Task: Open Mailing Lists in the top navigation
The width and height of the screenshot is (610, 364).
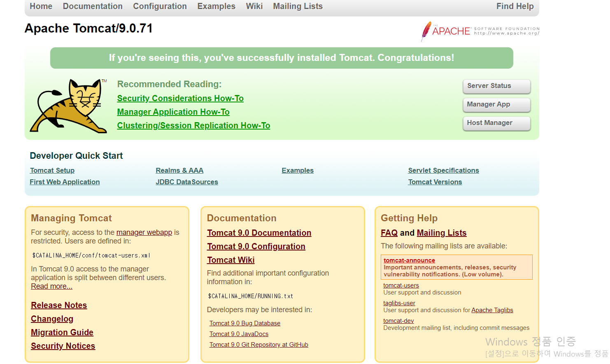Action: click(x=298, y=6)
